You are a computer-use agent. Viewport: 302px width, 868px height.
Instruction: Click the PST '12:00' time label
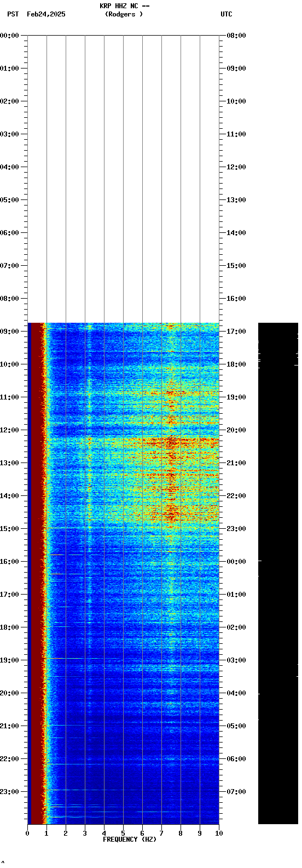tap(9, 430)
